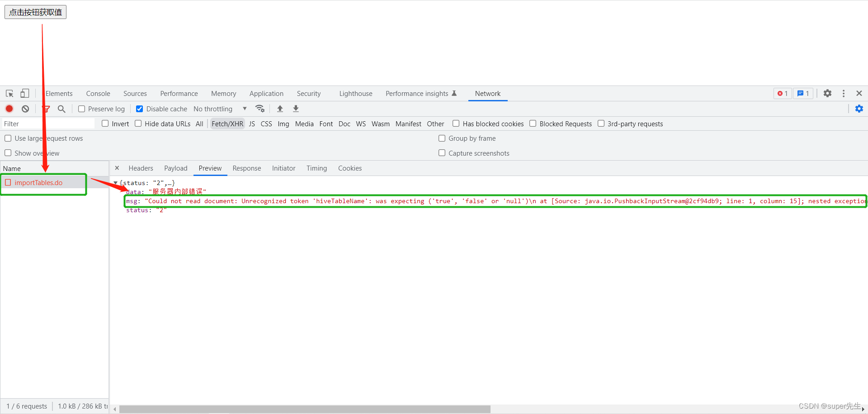Toggle the Invert filter checkbox

tap(105, 124)
